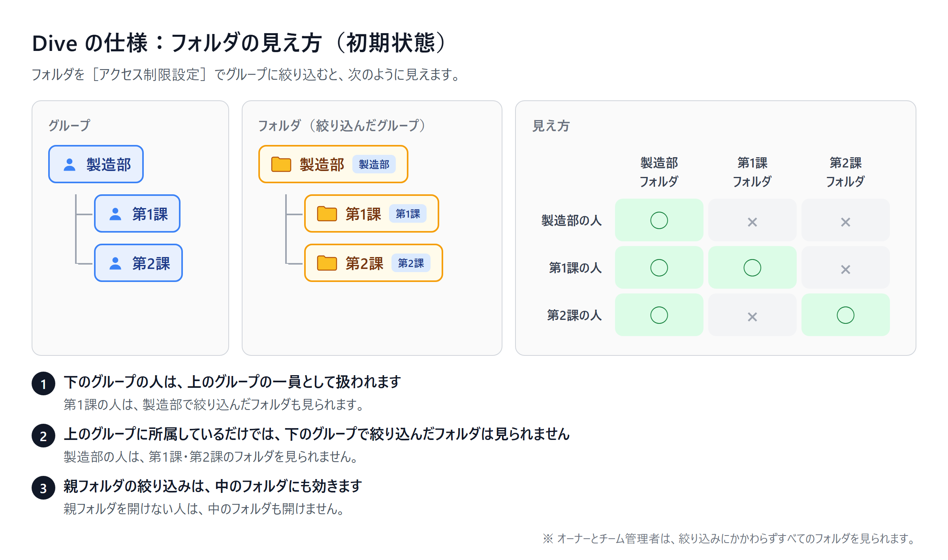Viewport: 948px width, 560px height.
Task: Click the person icon in the 第2課 group box
Action: click(115, 263)
